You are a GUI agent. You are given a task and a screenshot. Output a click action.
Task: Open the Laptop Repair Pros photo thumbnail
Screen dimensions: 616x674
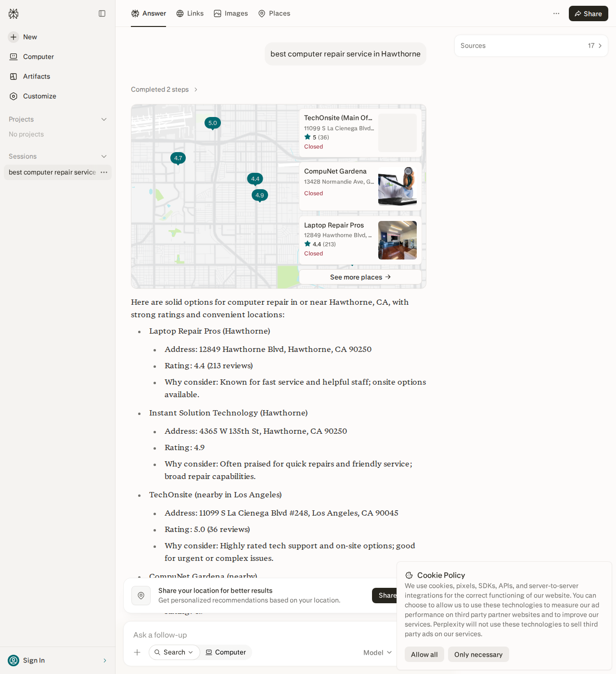[398, 240]
